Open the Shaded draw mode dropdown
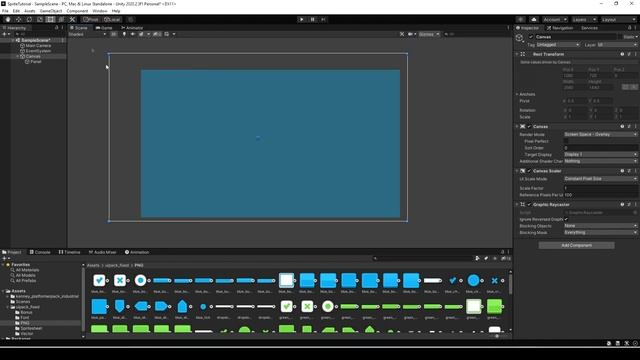The image size is (640, 360). pyautogui.click(x=87, y=34)
